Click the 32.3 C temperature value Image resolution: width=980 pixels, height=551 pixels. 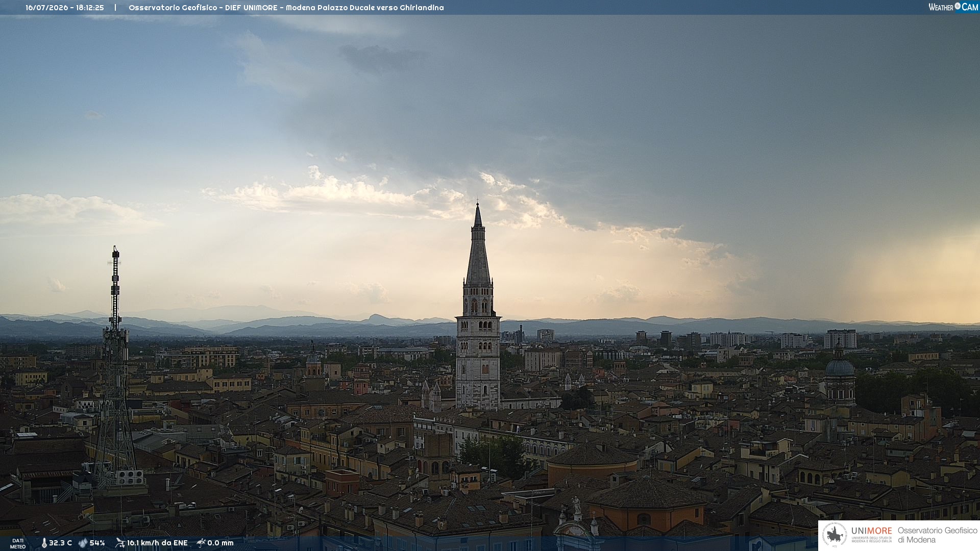[x=60, y=543]
